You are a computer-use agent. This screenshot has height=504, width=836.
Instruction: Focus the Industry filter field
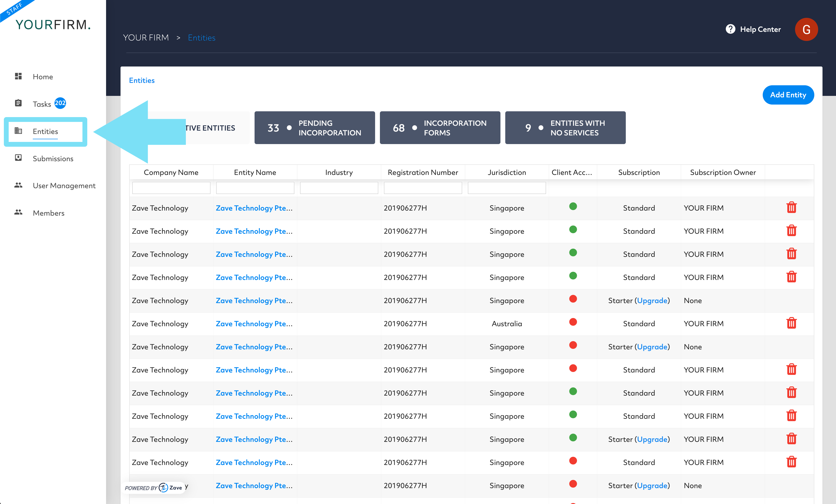pos(339,188)
